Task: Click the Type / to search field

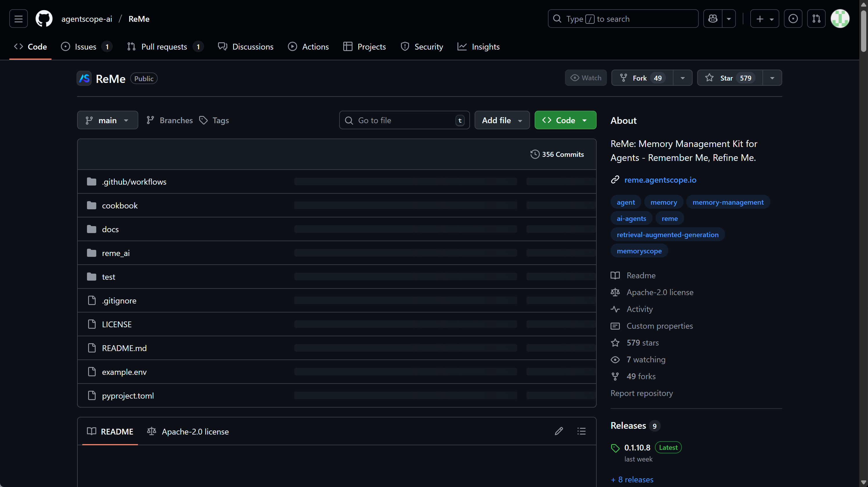Action: point(623,19)
